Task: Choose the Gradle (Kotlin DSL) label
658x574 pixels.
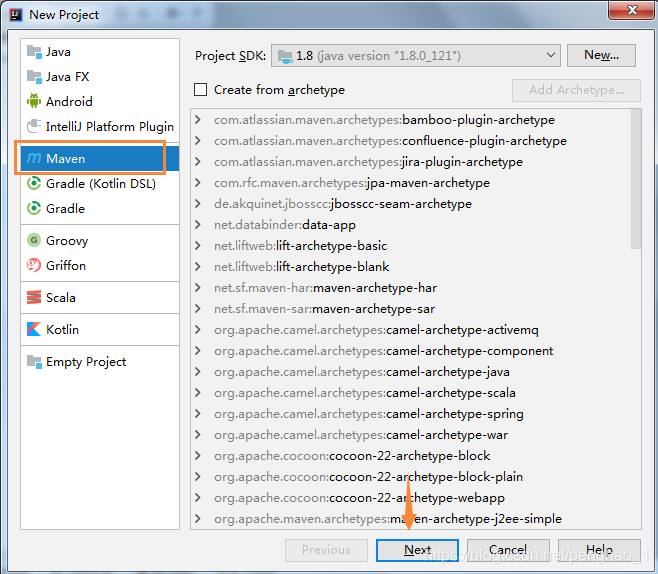Action: coord(101,184)
